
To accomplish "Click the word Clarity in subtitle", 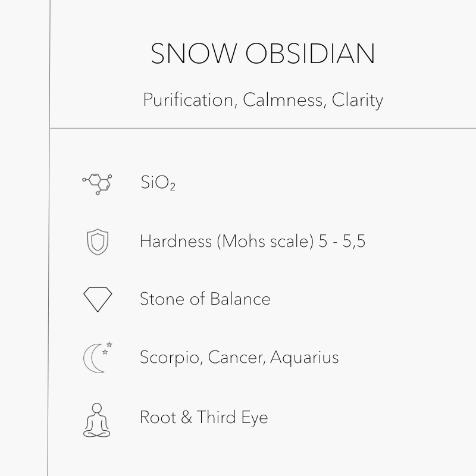I will coord(357,99).
